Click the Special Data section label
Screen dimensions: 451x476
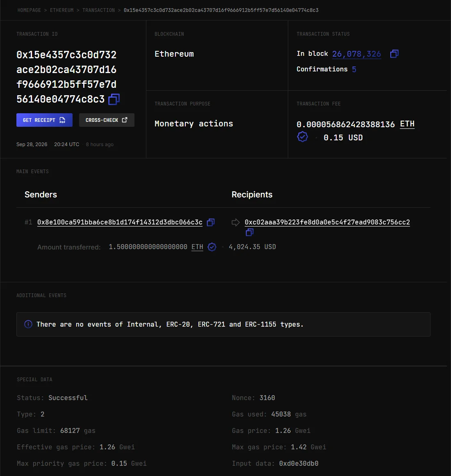coord(34,380)
